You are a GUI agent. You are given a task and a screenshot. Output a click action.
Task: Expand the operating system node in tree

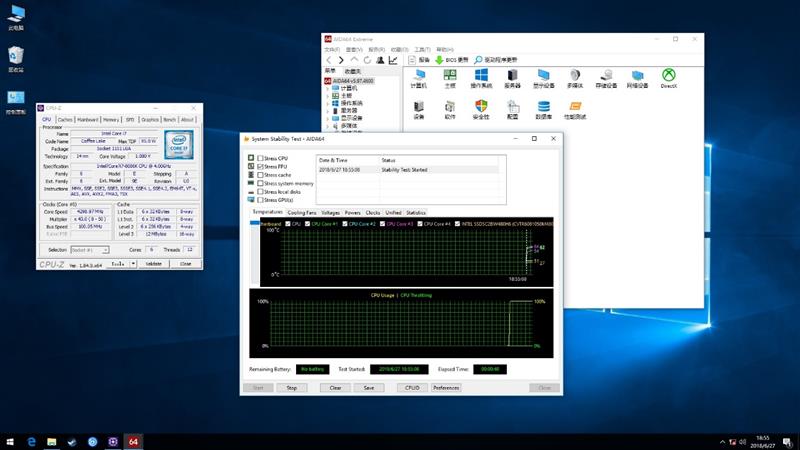point(328,103)
